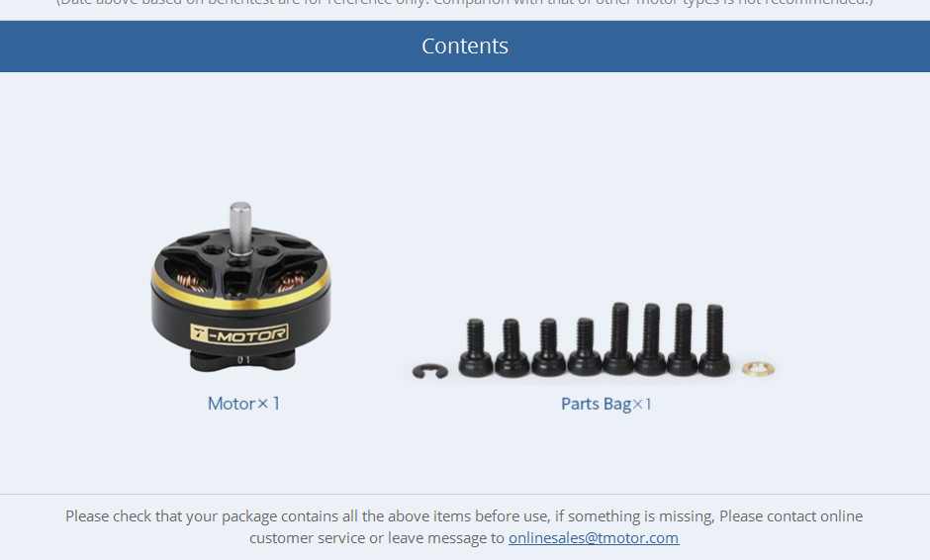This screenshot has height=560, width=930.
Task: Click the gold T-MOTOR logo on motor
Action: [x=239, y=334]
